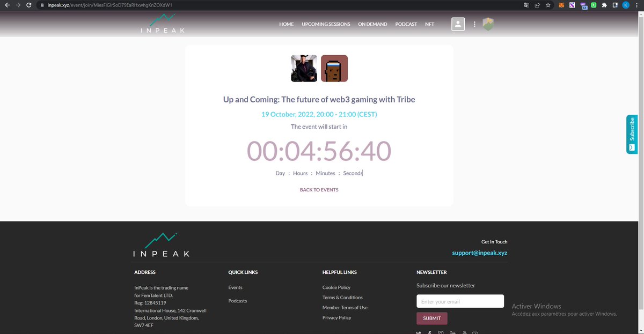
Task: Click the InPeak logo in the footer
Action: (x=161, y=245)
